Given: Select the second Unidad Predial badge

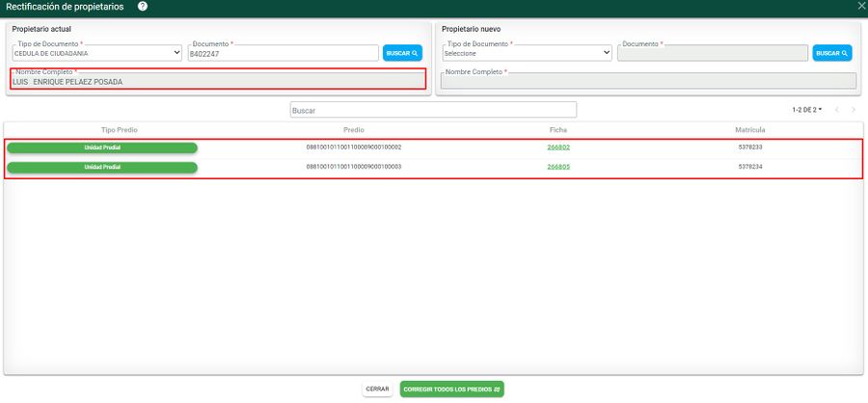Looking at the screenshot, I should coord(102,167).
